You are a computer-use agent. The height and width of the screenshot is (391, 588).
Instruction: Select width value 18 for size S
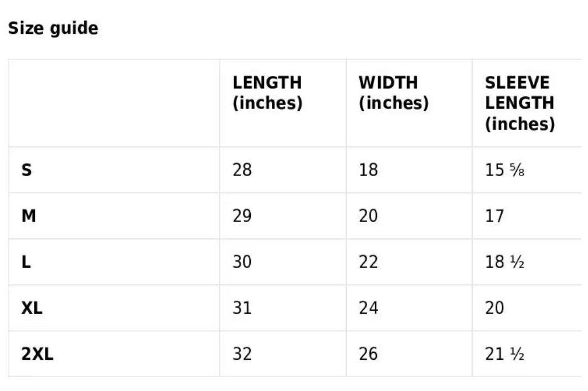pos(368,170)
